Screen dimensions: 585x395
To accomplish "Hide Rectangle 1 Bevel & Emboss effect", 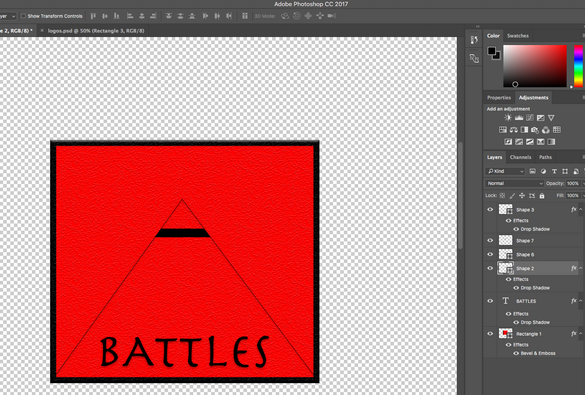I will click(516, 353).
